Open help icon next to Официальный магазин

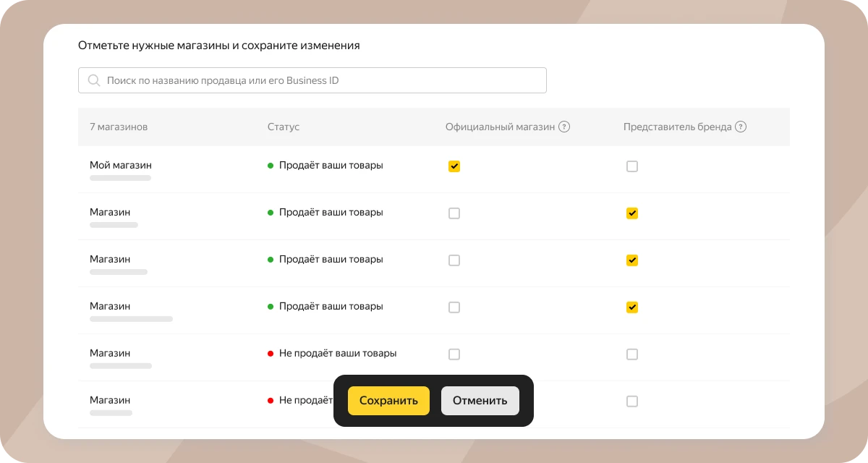(564, 127)
